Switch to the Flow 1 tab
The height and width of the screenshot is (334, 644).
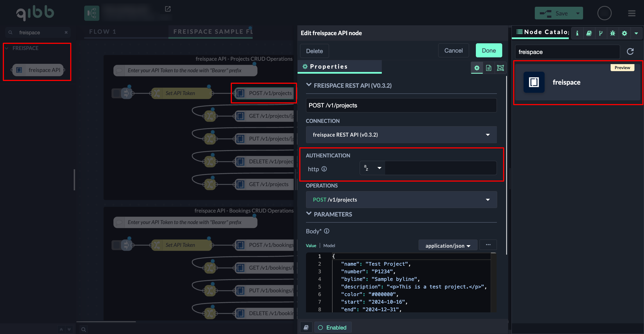pyautogui.click(x=102, y=31)
